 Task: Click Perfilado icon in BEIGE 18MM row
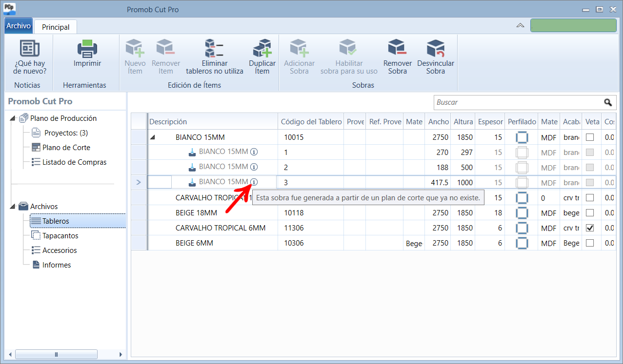coord(522,213)
